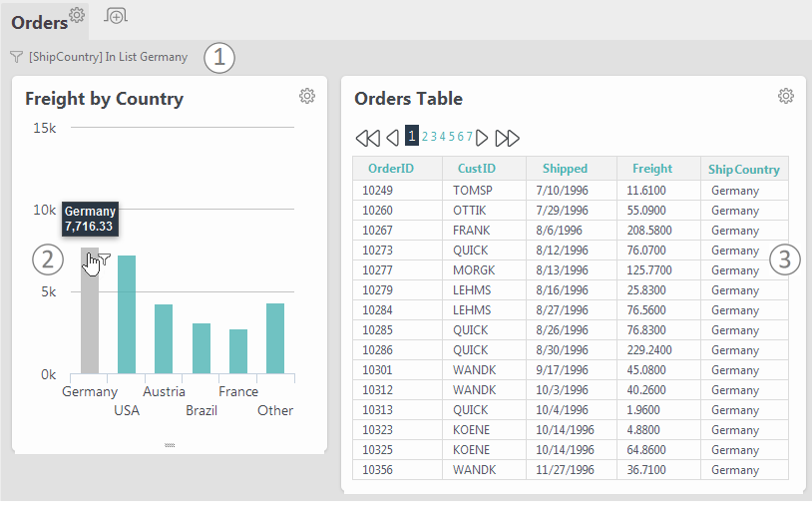Click the Other bar in chart

[x=275, y=338]
